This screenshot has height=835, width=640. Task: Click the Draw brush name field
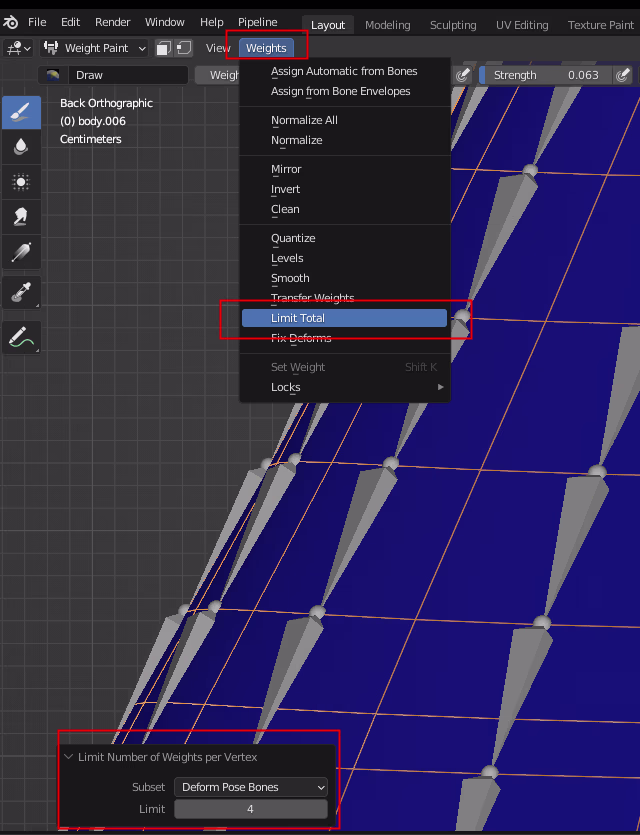click(128, 75)
